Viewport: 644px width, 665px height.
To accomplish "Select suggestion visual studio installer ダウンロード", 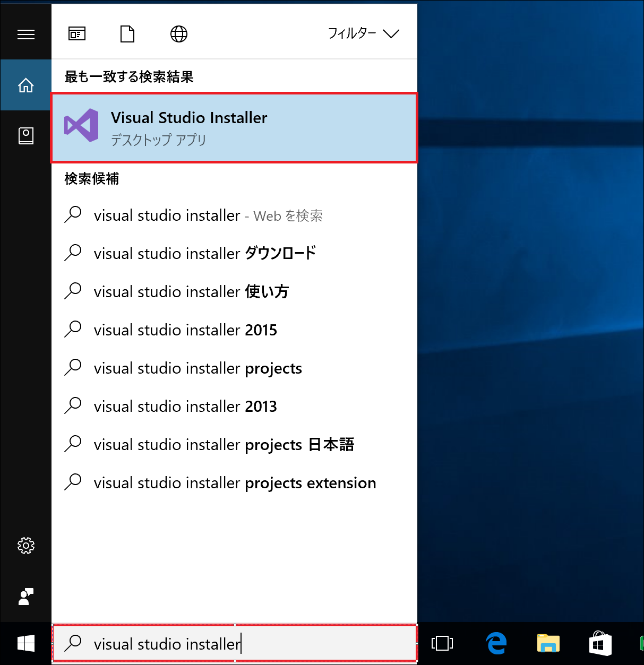I will tap(204, 253).
